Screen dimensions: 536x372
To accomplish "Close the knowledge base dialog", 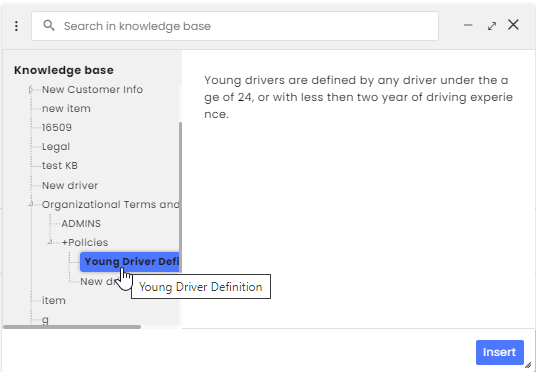I will pos(513,25).
